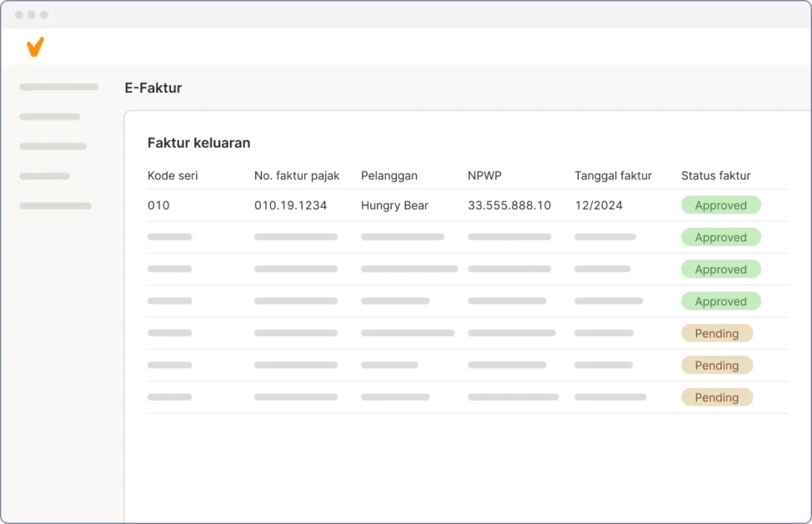Sort by Status faktur column header
This screenshot has height=524, width=812.
pos(715,175)
